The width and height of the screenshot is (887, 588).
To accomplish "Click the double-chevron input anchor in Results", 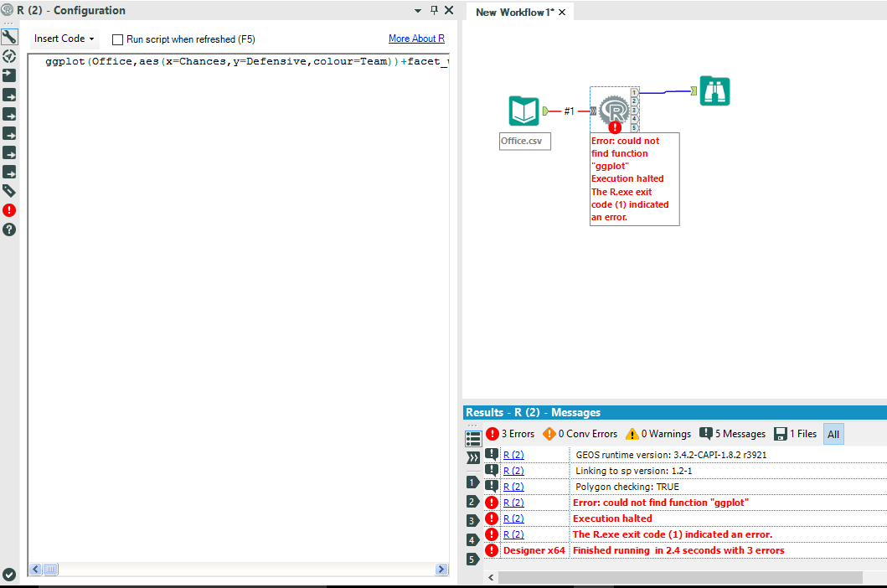I will [x=473, y=458].
